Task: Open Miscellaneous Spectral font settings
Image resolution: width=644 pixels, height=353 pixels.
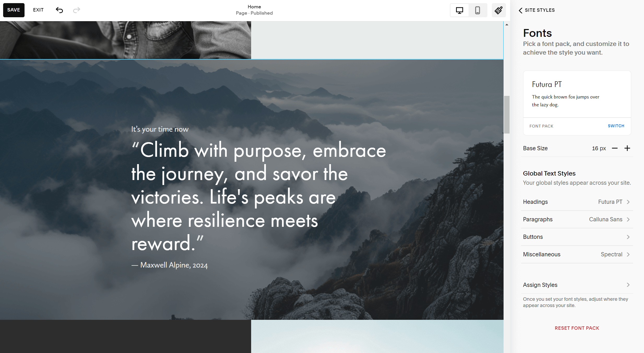Action: coord(577,254)
